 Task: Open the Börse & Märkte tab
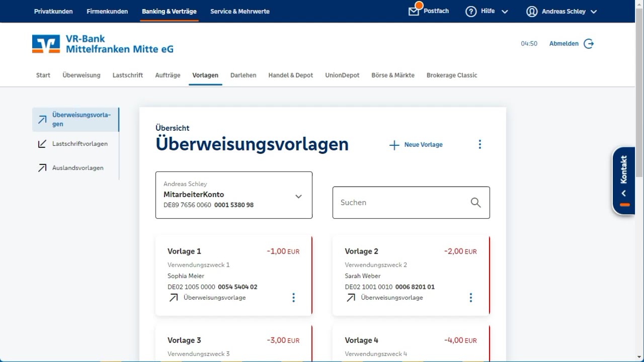pyautogui.click(x=393, y=75)
